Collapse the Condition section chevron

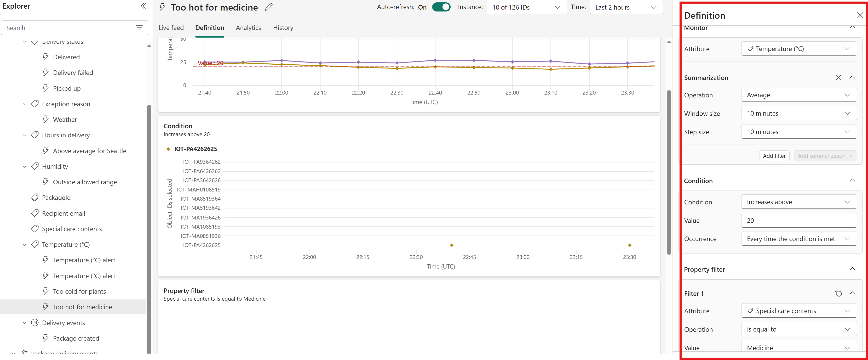(x=852, y=180)
